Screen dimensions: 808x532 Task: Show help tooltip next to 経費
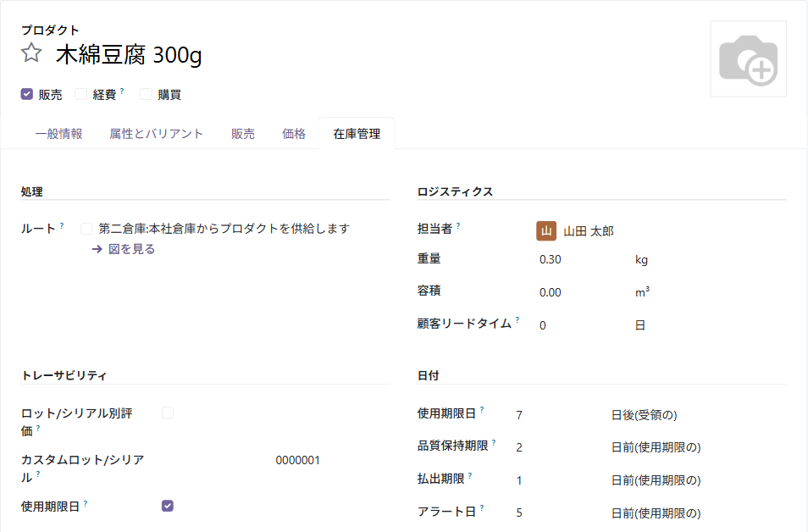[122, 91]
